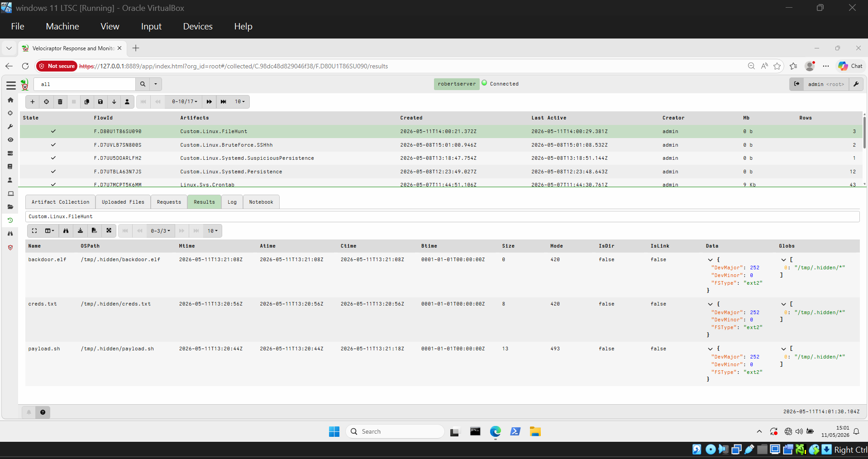This screenshot has width=868, height=459.
Task: Open results page size dropdown showing 10
Action: point(213,231)
